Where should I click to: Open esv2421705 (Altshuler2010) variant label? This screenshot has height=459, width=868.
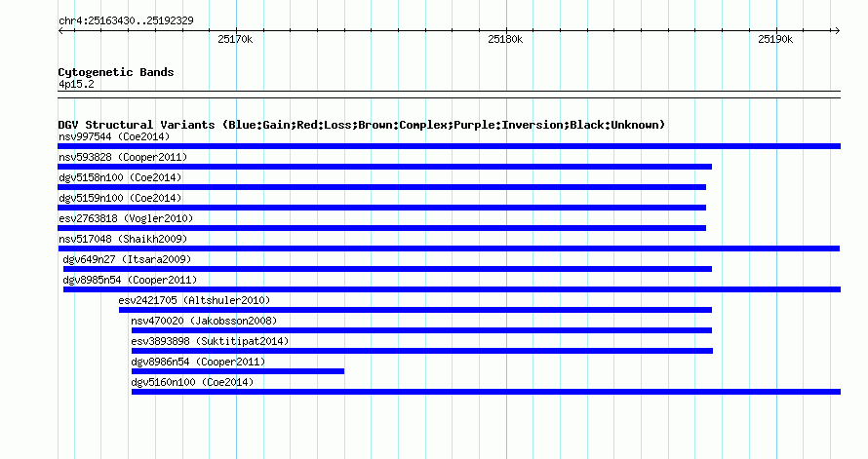pyautogui.click(x=194, y=300)
